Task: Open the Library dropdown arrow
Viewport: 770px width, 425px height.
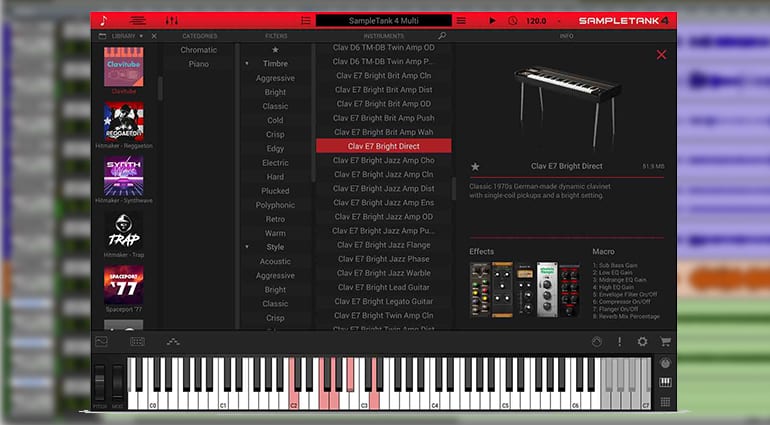Action: click(141, 36)
